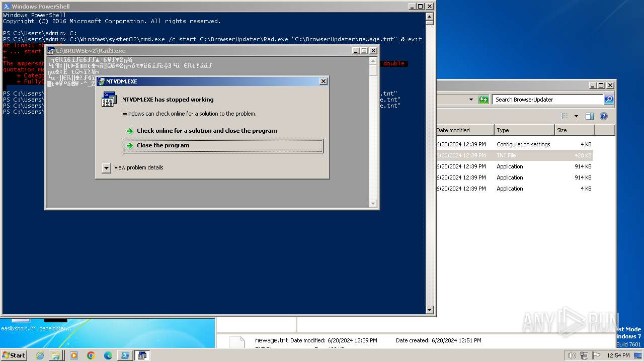Screen dimensions: 644x362
Task: Click the second 914 KB Application row
Action: [x=515, y=177]
